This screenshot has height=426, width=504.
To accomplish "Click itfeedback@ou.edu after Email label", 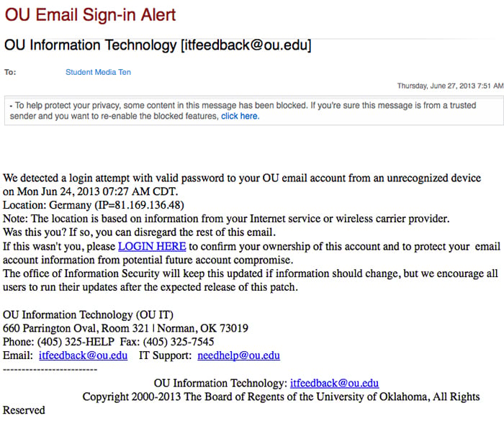I will point(84,355).
